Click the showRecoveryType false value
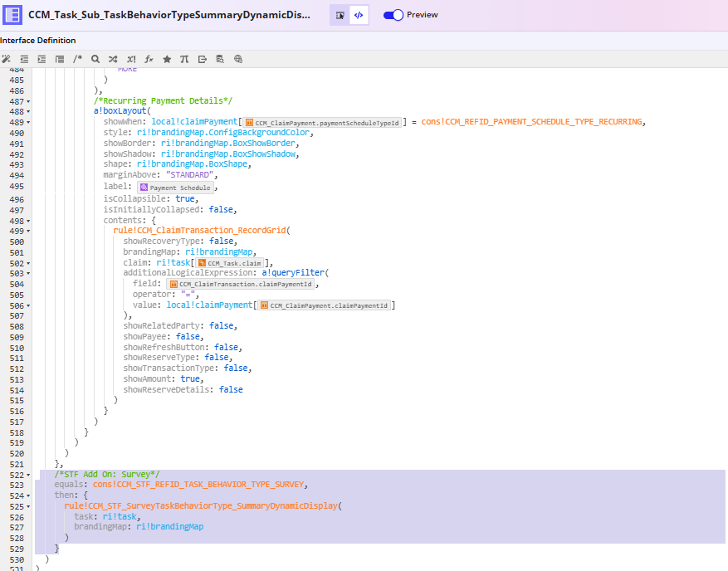 click(x=221, y=241)
